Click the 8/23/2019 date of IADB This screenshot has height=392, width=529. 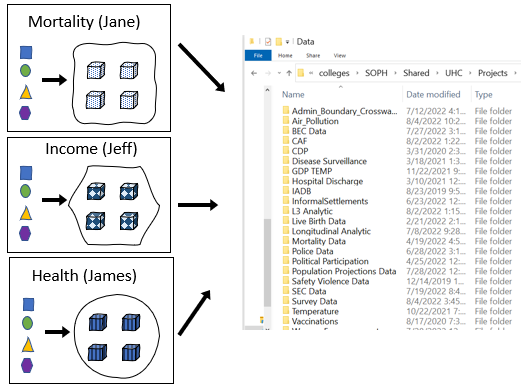[436, 191]
